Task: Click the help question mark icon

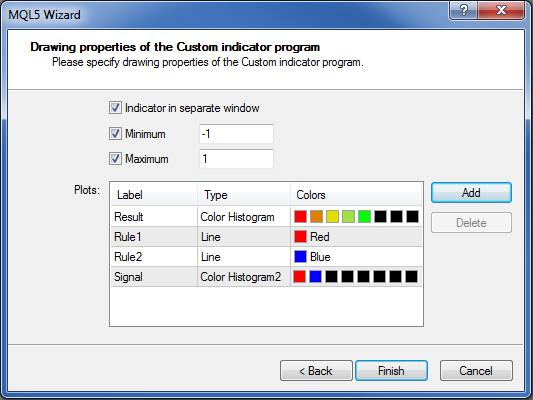Action: 463,10
